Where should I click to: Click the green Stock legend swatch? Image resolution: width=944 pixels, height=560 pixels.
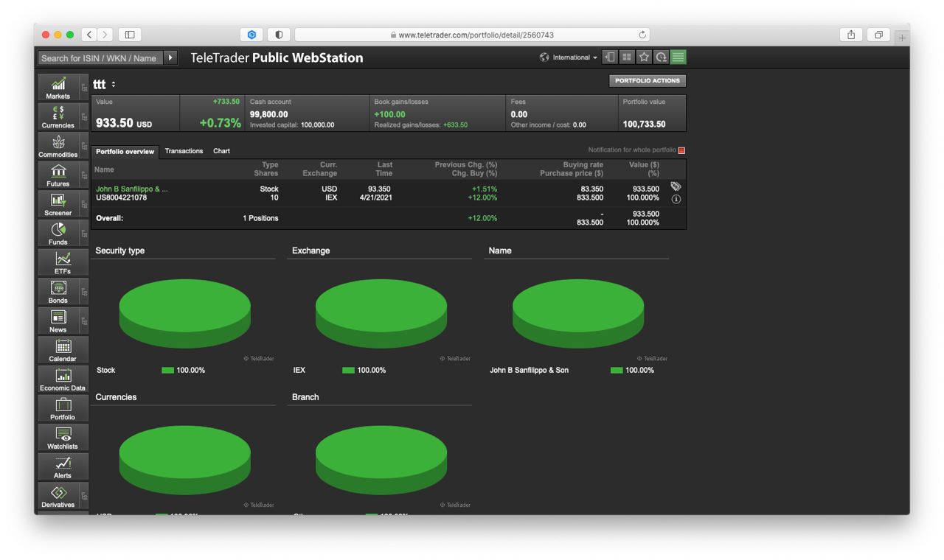pos(167,370)
